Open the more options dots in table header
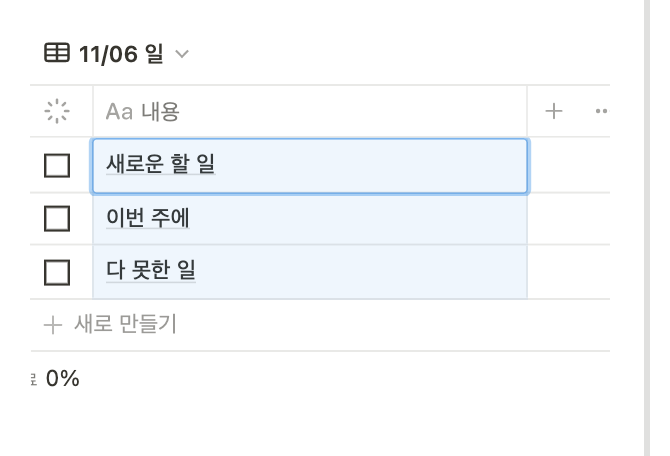The image size is (670, 456). pyautogui.click(x=601, y=111)
